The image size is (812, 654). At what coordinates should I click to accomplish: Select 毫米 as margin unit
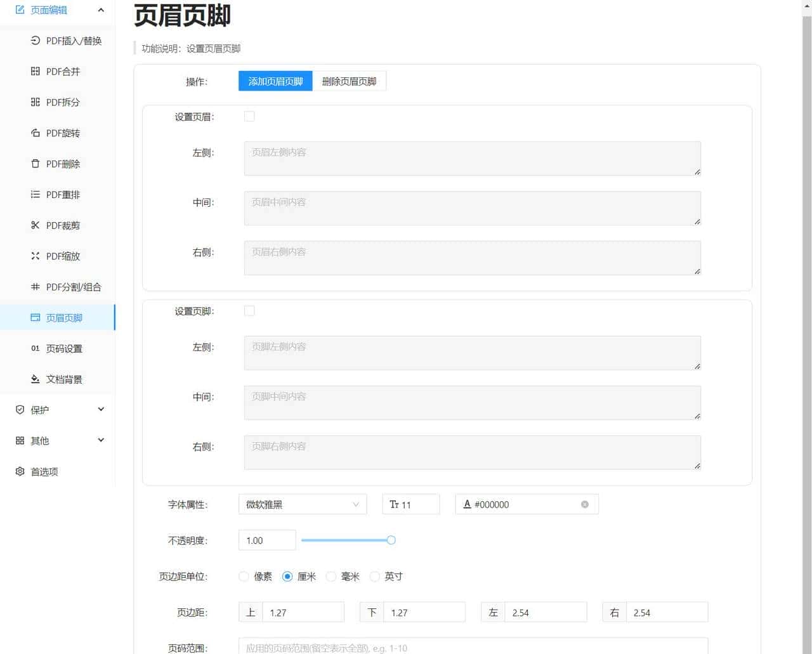click(331, 577)
